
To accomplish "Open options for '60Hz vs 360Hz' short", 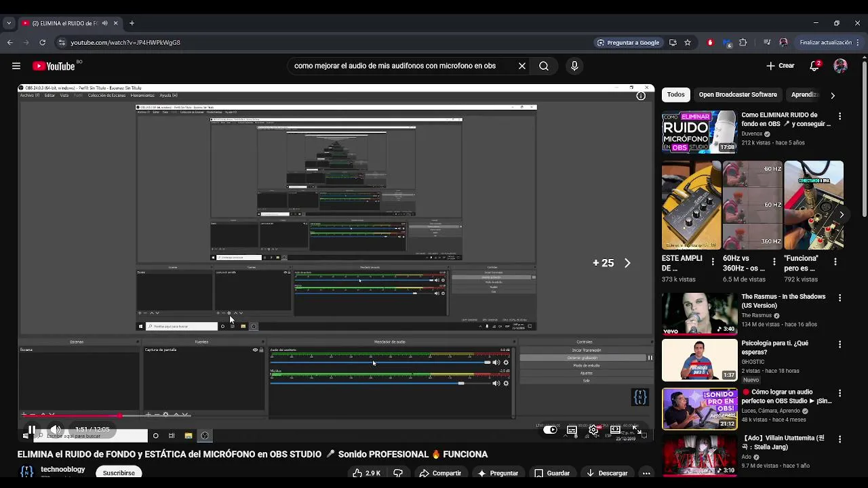I will click(774, 262).
